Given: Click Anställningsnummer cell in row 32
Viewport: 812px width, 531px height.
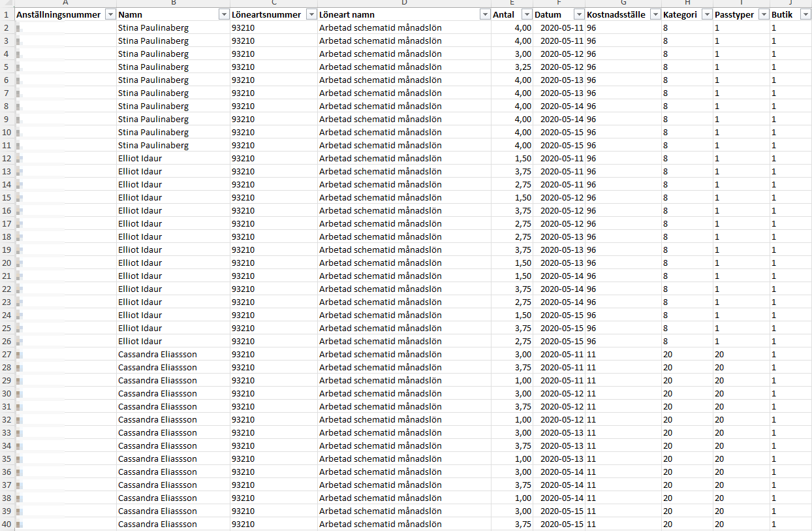Looking at the screenshot, I should pos(65,419).
